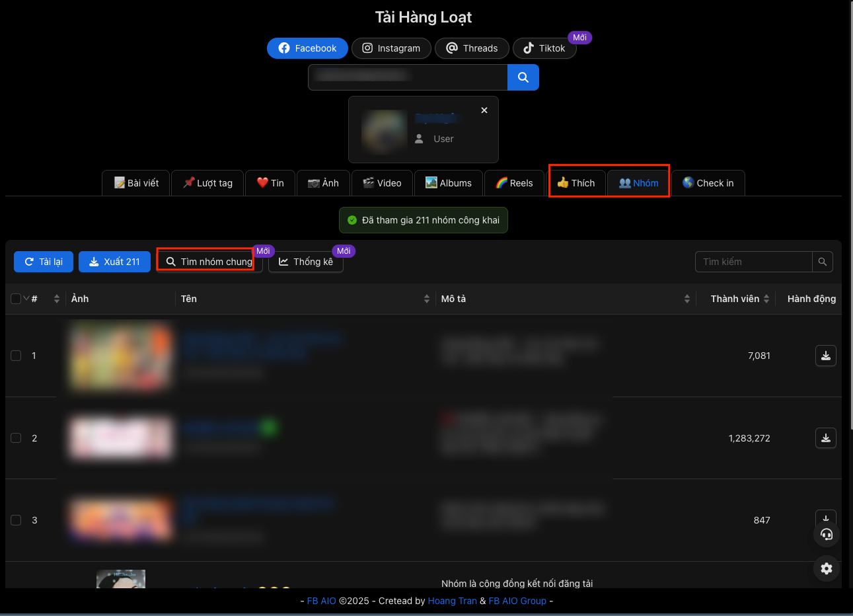The width and height of the screenshot is (853, 616).
Task: Click the Tìm nhóm chung button
Action: tap(209, 262)
